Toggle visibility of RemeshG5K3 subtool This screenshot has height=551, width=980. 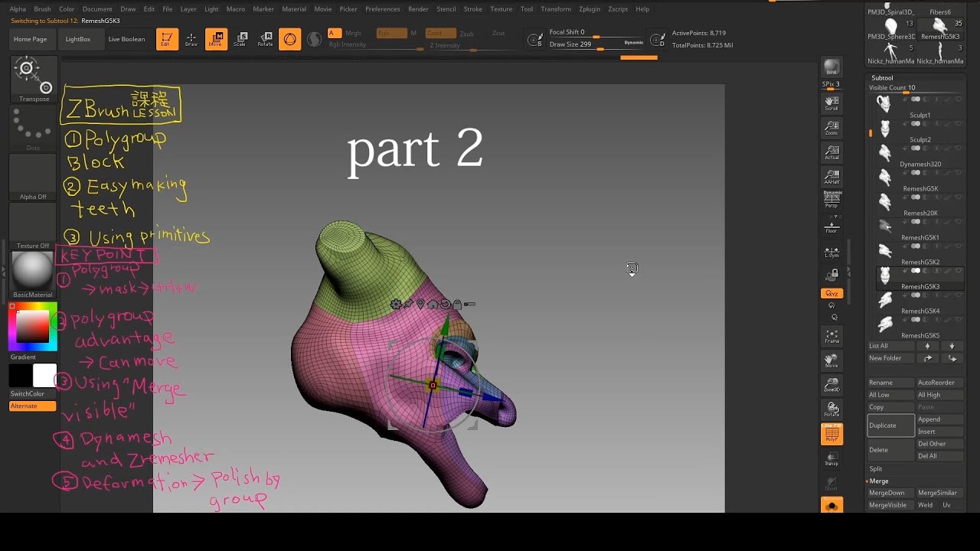958,271
